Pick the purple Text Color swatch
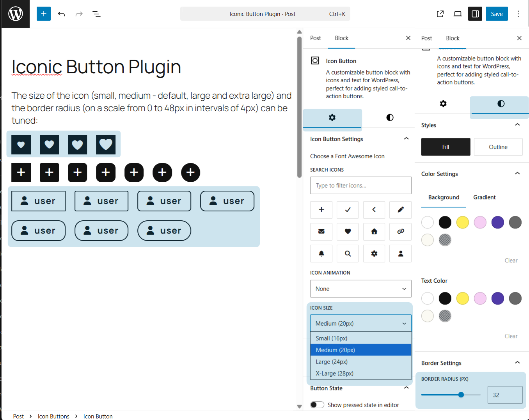The width and height of the screenshot is (529, 420). (498, 299)
